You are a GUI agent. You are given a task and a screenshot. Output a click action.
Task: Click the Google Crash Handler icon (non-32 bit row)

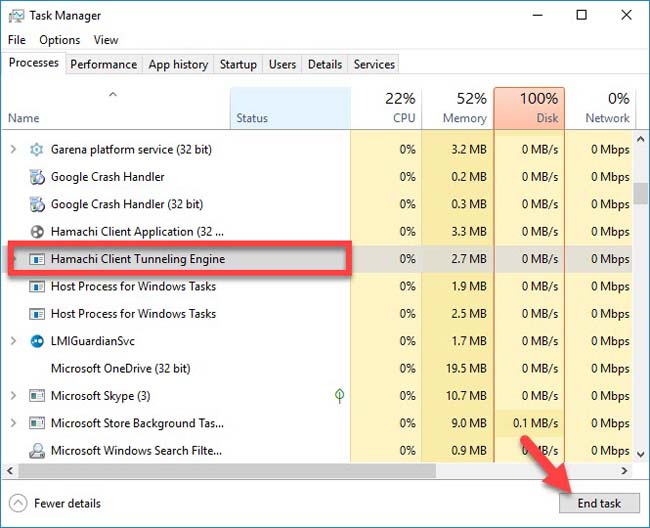point(36,177)
